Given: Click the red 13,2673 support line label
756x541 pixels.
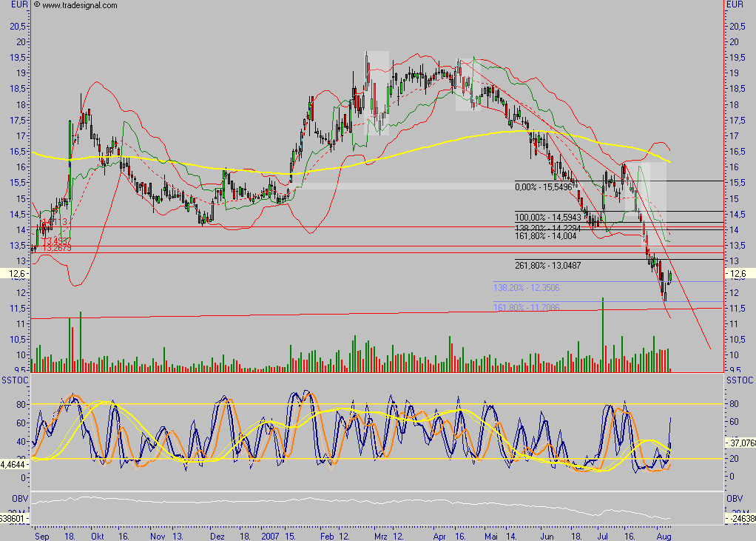Looking at the screenshot, I should (x=56, y=249).
